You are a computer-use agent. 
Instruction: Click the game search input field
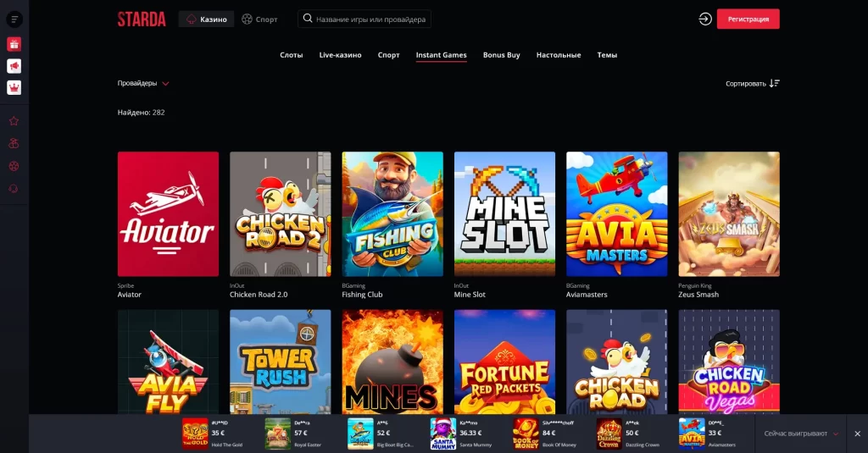pos(364,19)
